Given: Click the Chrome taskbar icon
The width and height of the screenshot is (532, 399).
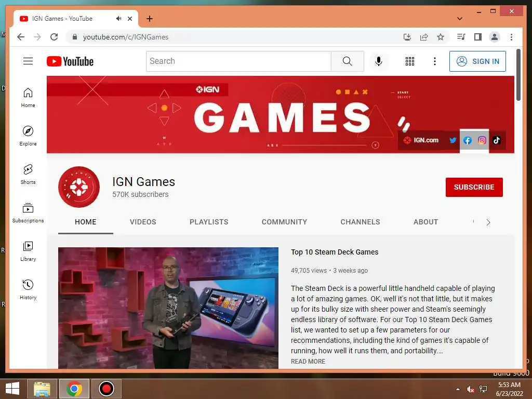Looking at the screenshot, I should (74, 389).
